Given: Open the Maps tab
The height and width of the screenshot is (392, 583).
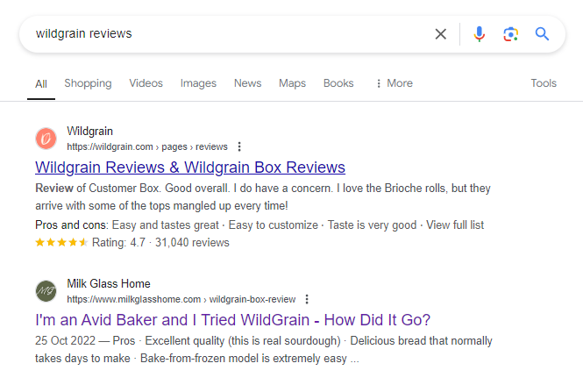Looking at the screenshot, I should coord(292,83).
